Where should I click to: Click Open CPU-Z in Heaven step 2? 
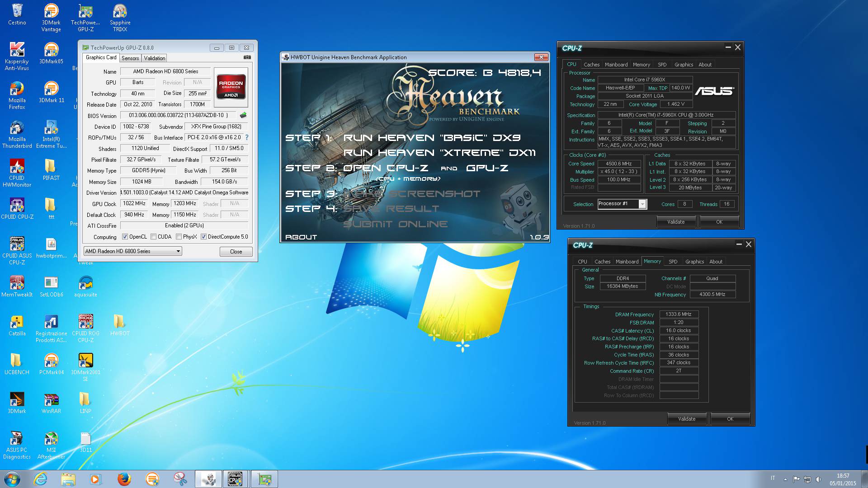[x=386, y=168]
